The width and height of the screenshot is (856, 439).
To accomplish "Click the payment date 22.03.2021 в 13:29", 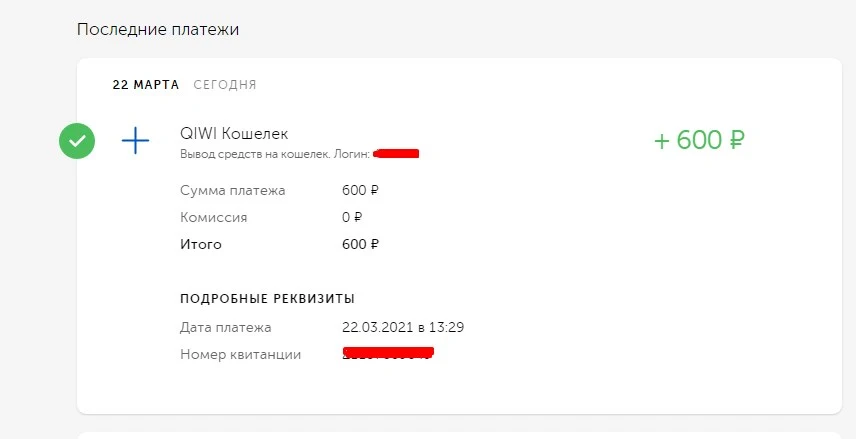I will coord(403,328).
